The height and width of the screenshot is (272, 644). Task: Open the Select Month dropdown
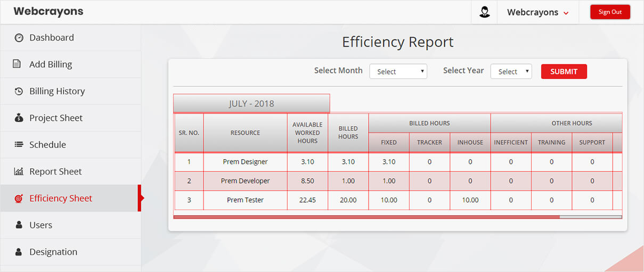pyautogui.click(x=398, y=72)
